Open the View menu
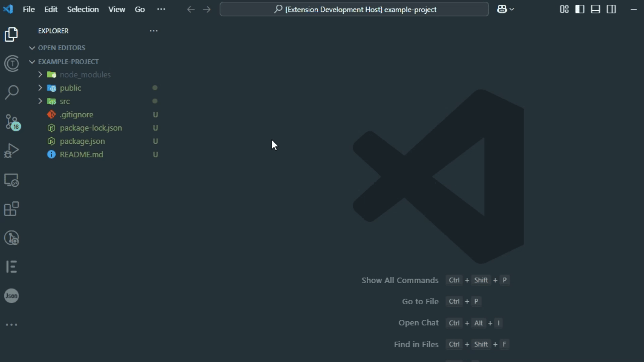 coord(116,9)
